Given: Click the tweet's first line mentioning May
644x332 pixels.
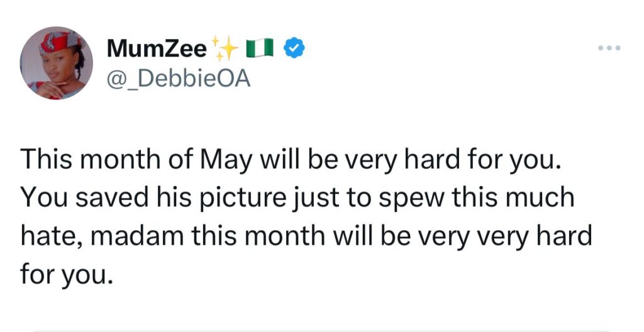Looking at the screenshot, I should (x=291, y=160).
